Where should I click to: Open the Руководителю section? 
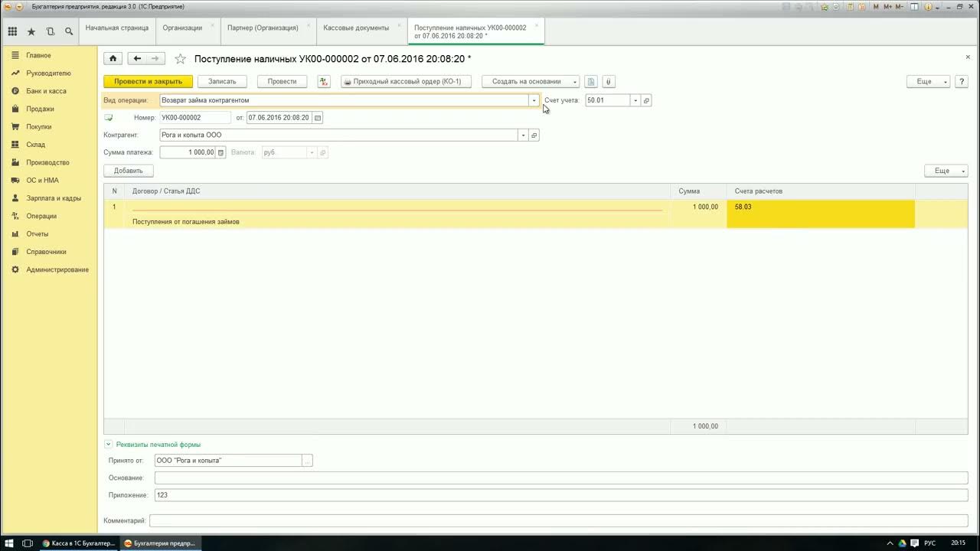pyautogui.click(x=48, y=73)
